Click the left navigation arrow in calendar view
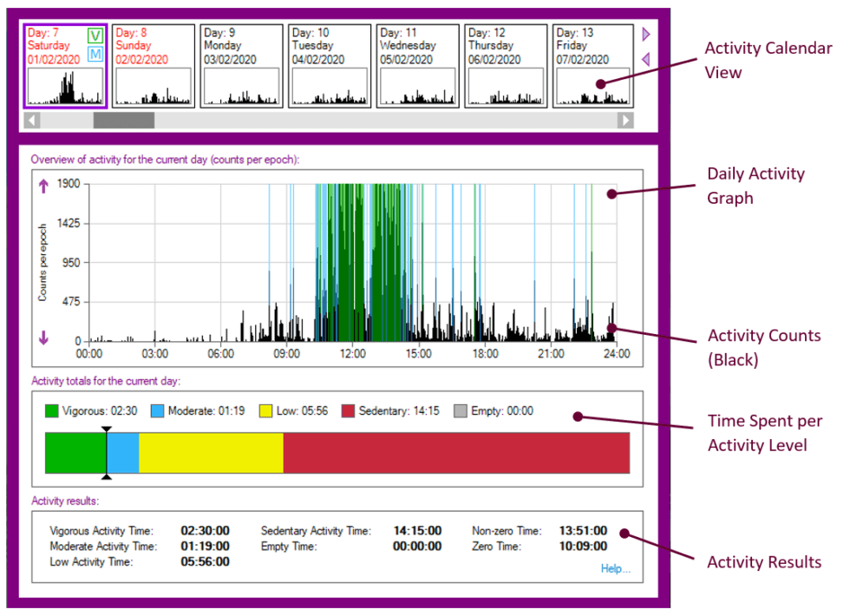The image size is (850, 616). click(644, 57)
